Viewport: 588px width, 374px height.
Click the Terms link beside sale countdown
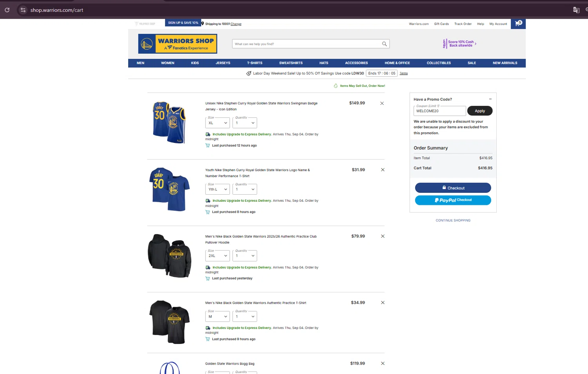point(404,73)
